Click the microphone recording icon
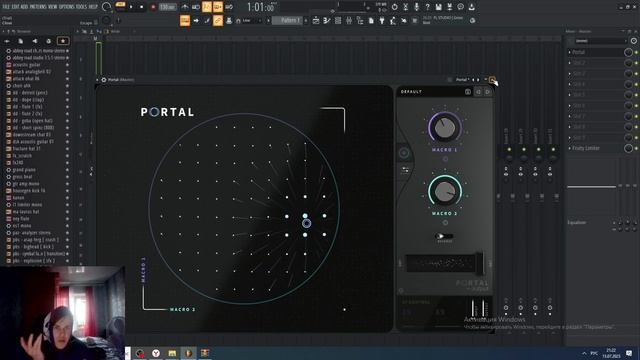The height and width of the screenshot is (360, 640). point(416,7)
